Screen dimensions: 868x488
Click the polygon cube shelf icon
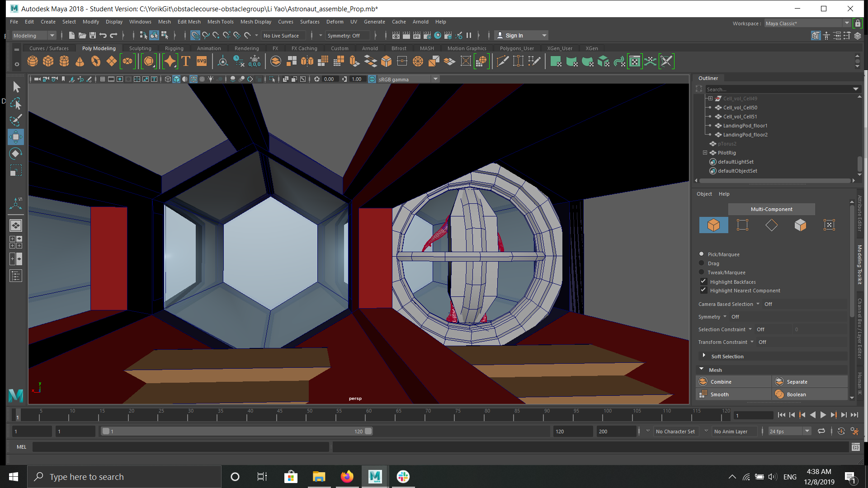tap(48, 61)
